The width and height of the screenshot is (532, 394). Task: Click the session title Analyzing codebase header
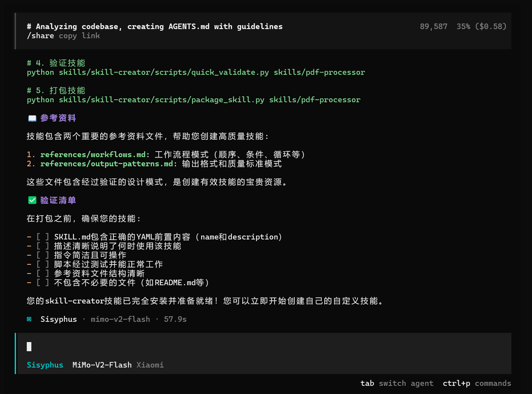point(155,26)
